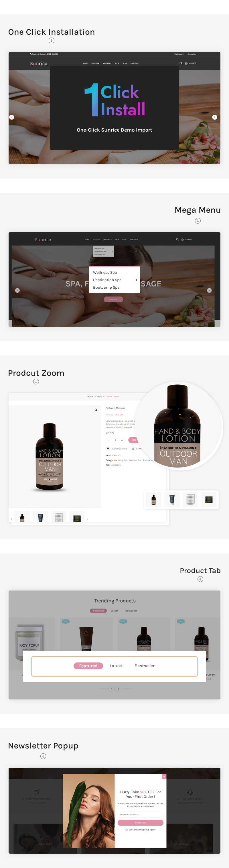Close the newsletter popup with the X

coord(164,776)
